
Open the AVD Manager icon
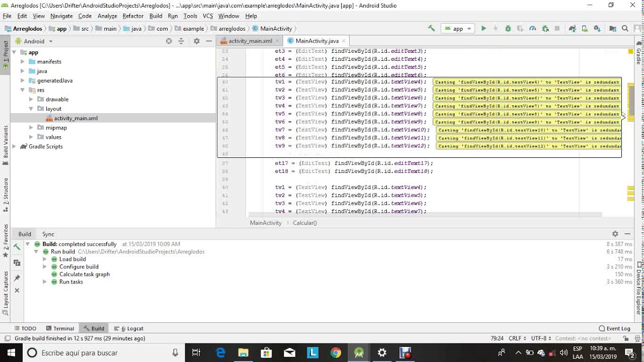point(585,29)
